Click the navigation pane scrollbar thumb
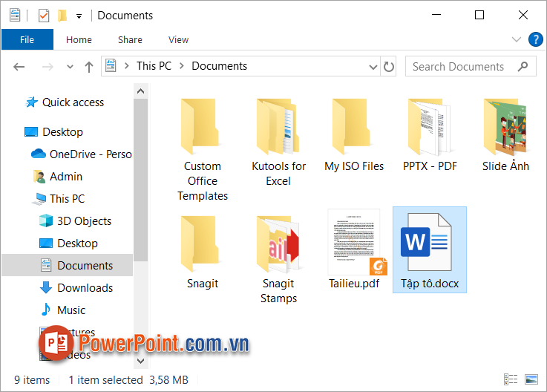The height and width of the screenshot is (392, 547). click(x=140, y=180)
